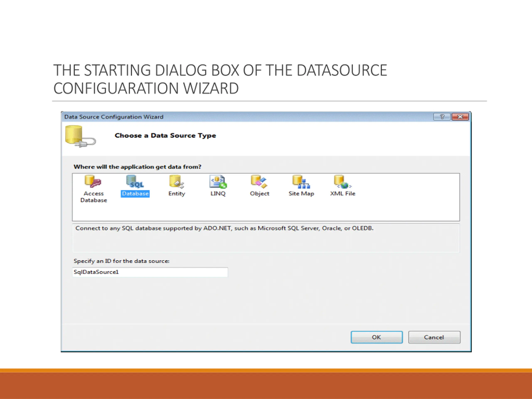Choose the Object data source icon
This screenshot has height=399, width=532.
pos(259,182)
